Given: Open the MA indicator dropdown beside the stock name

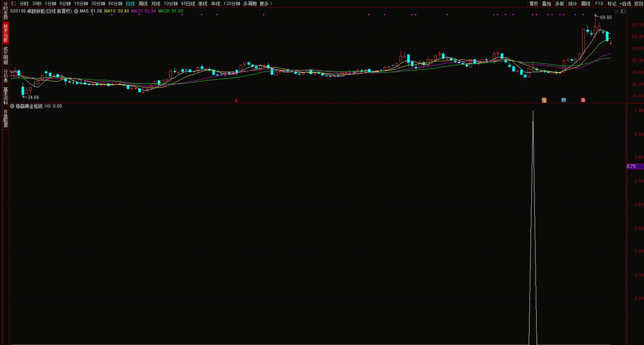Looking at the screenshot, I should coord(76,11).
